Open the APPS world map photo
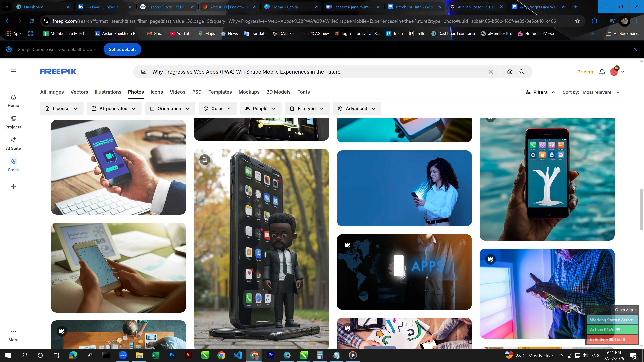The width and height of the screenshot is (644, 362). coord(404,272)
